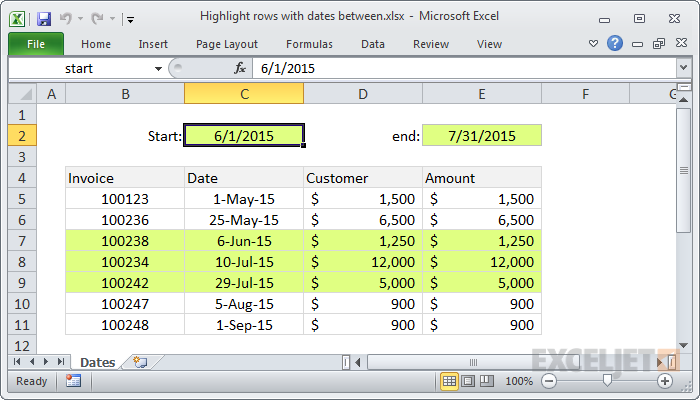Switch to the Home ribbon tab
This screenshot has width=700, height=400.
(96, 44)
